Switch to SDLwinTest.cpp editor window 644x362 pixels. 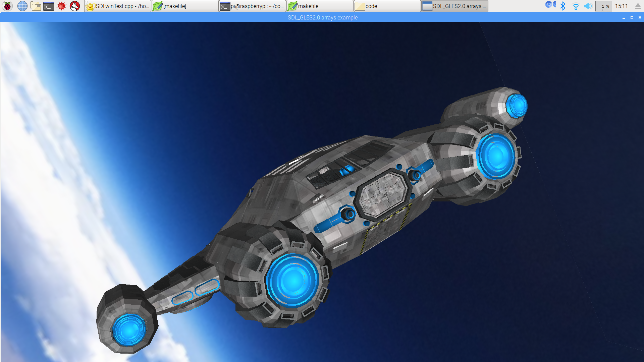click(118, 6)
